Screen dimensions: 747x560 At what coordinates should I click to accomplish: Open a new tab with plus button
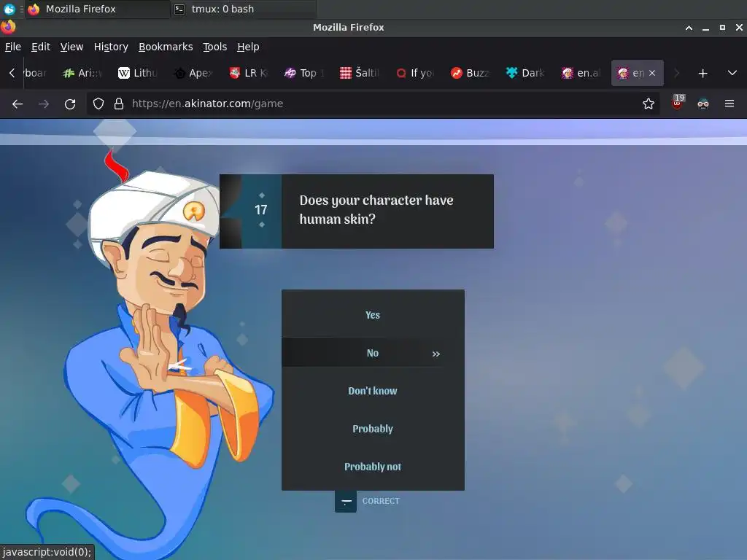tap(703, 74)
